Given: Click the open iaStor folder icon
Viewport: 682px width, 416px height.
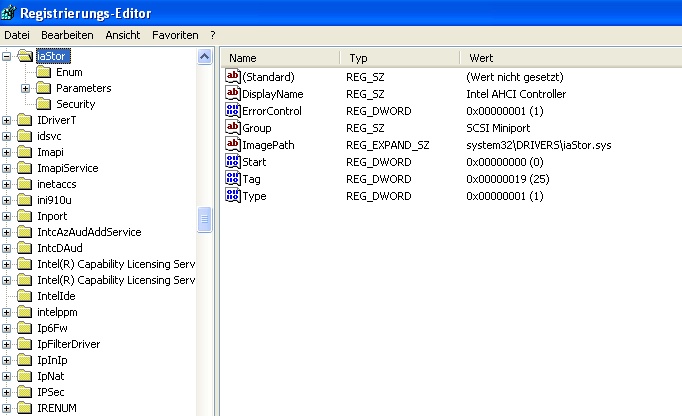Looking at the screenshot, I should pyautogui.click(x=25, y=56).
